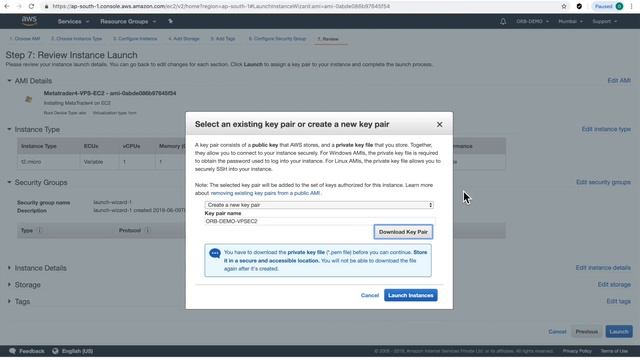The height and width of the screenshot is (360, 640).
Task: Click the Edit security groups link
Action: pyautogui.click(x=603, y=182)
